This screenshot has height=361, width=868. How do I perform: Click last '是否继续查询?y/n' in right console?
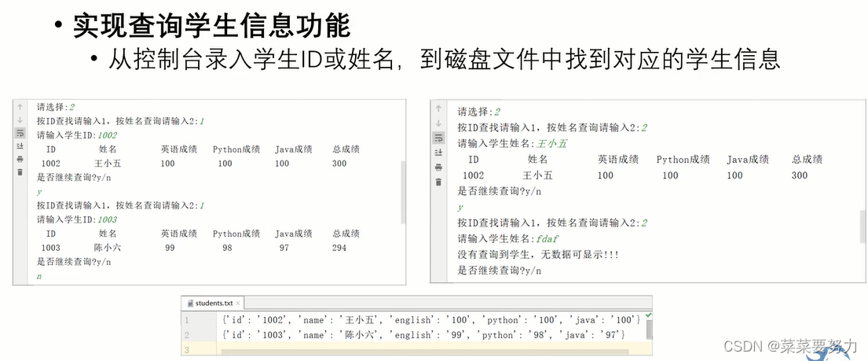(x=500, y=271)
